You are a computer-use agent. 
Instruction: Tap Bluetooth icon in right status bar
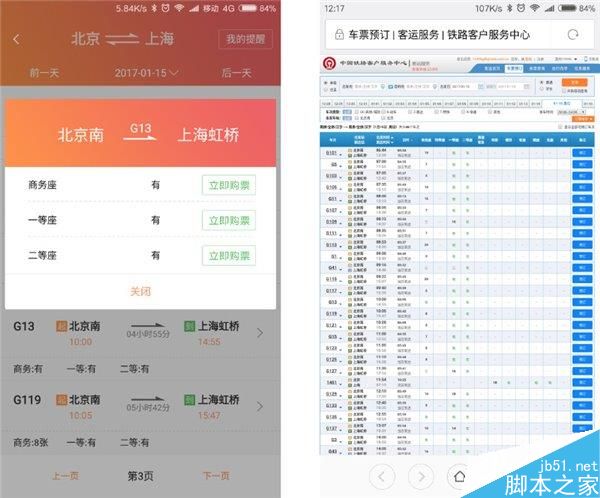509,8
